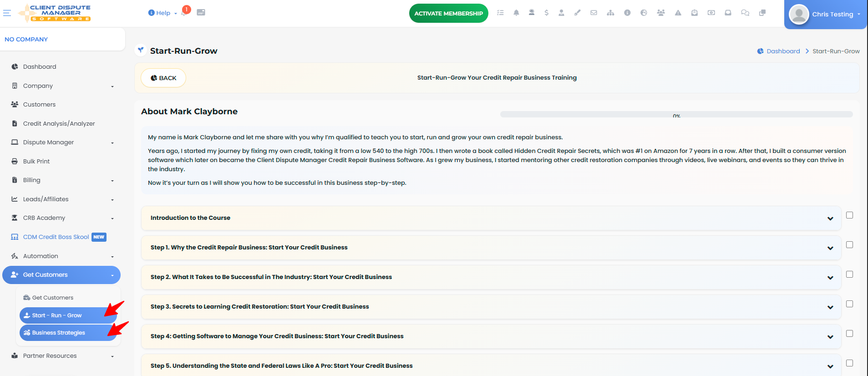Image resolution: width=868 pixels, height=376 pixels.
Task: Click the Start-Run-Grow sprout icon beside page title
Action: [141, 51]
